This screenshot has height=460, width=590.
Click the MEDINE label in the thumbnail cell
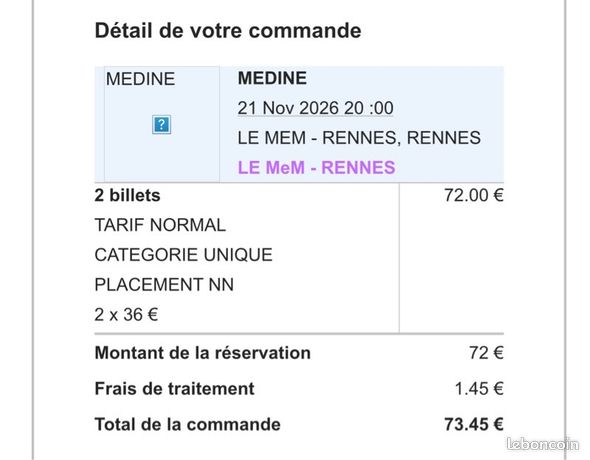tap(140, 79)
